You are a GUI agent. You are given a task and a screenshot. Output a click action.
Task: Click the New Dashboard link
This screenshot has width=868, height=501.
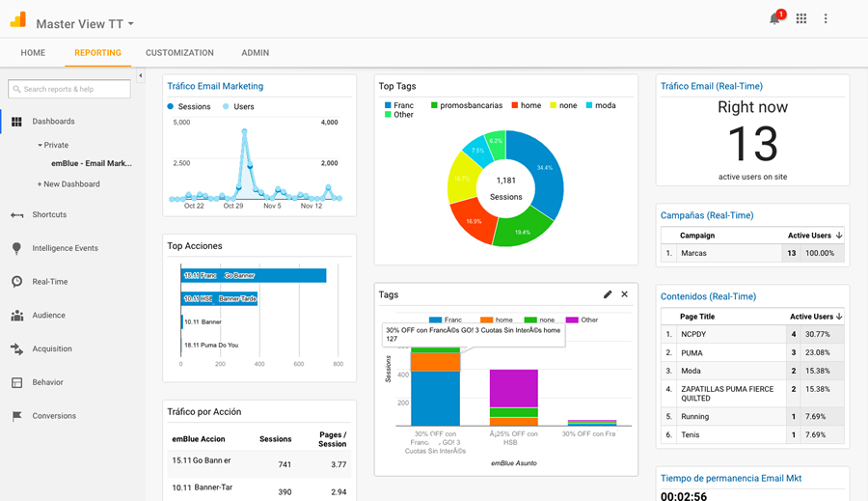click(68, 184)
